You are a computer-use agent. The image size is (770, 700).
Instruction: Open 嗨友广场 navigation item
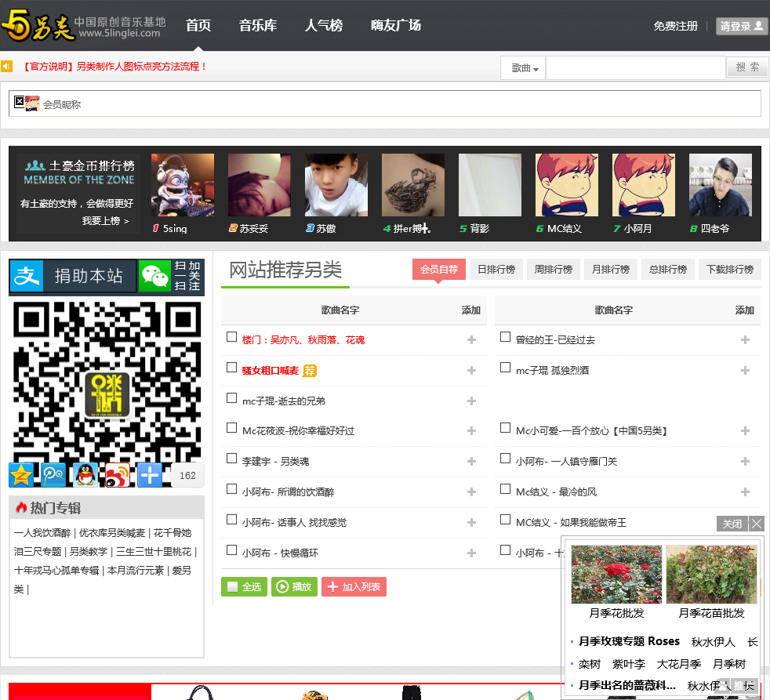(396, 26)
